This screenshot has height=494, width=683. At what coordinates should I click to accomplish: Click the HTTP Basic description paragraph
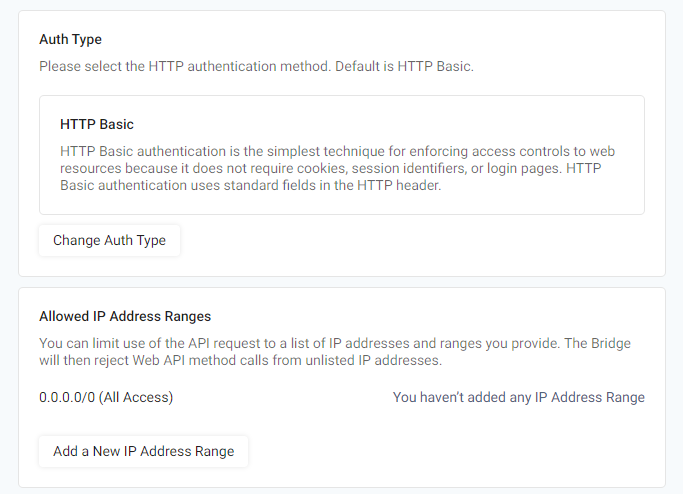(x=338, y=168)
